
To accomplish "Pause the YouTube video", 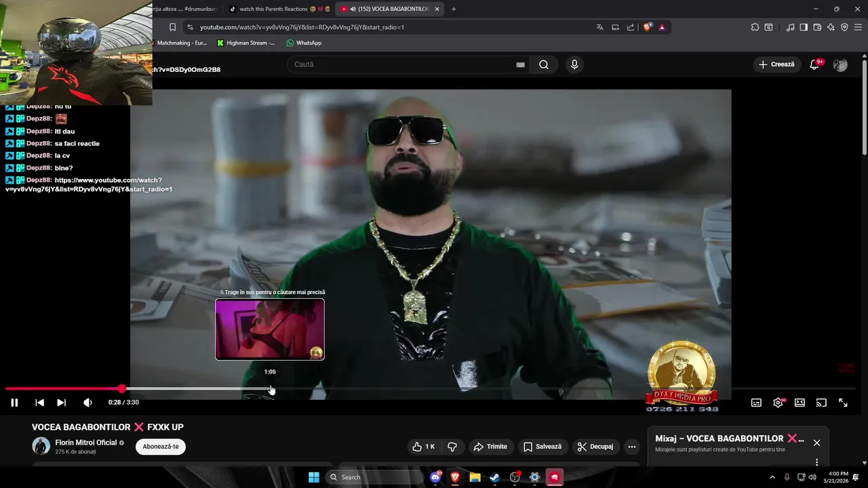I will [x=14, y=403].
